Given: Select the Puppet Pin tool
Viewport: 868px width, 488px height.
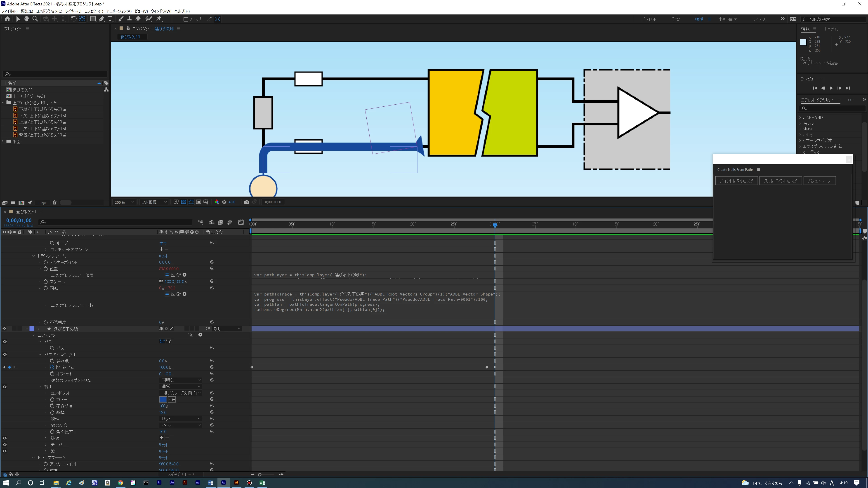Looking at the screenshot, I should pyautogui.click(x=159, y=19).
